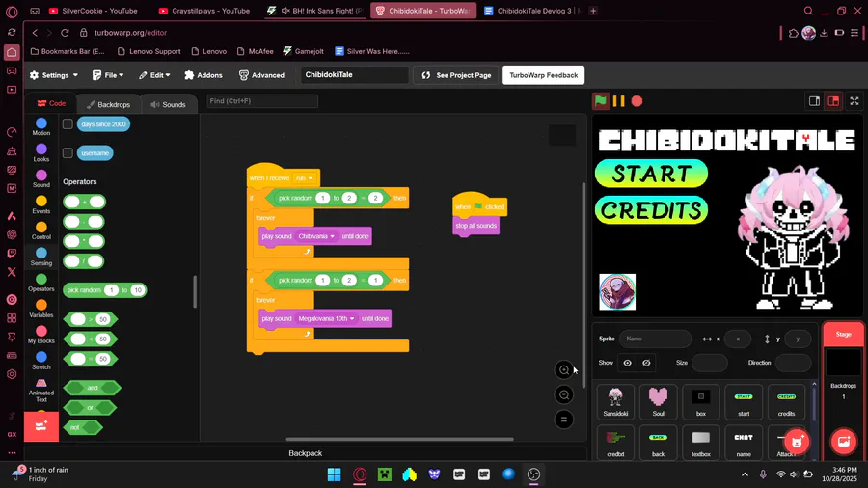The width and height of the screenshot is (868, 488).
Task: Reload the browser page
Action: pyautogui.click(x=65, y=33)
